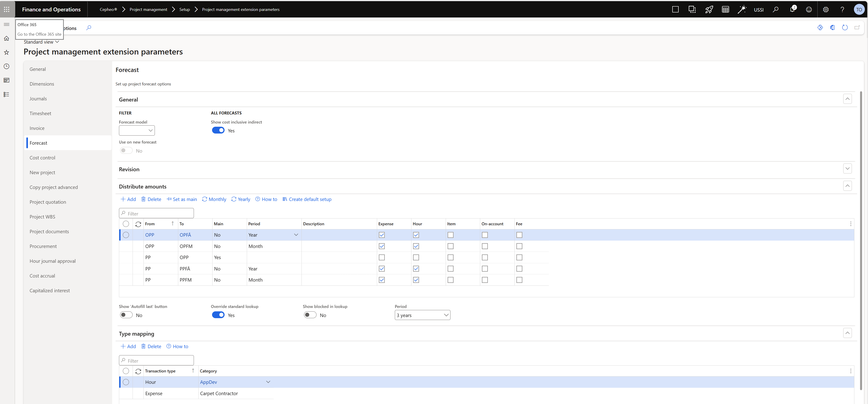Select the Cost control tab
The height and width of the screenshot is (404, 868).
(x=42, y=158)
